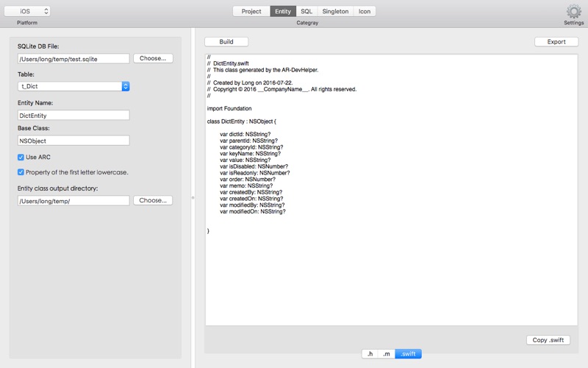The image size is (588, 368).
Task: Click the Base Class text field
Action: tap(73, 141)
